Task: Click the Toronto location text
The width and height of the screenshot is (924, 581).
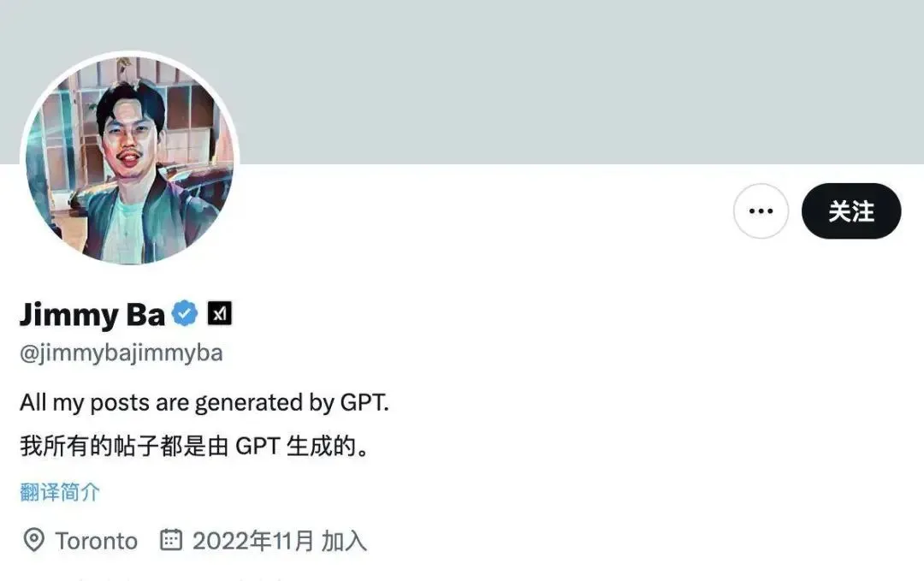Action: click(97, 541)
